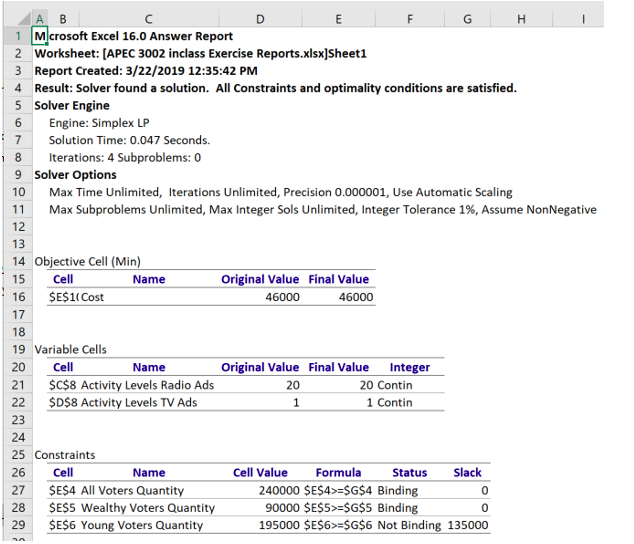The height and width of the screenshot is (544, 634).
Task: Select column G header
Action: (x=467, y=18)
